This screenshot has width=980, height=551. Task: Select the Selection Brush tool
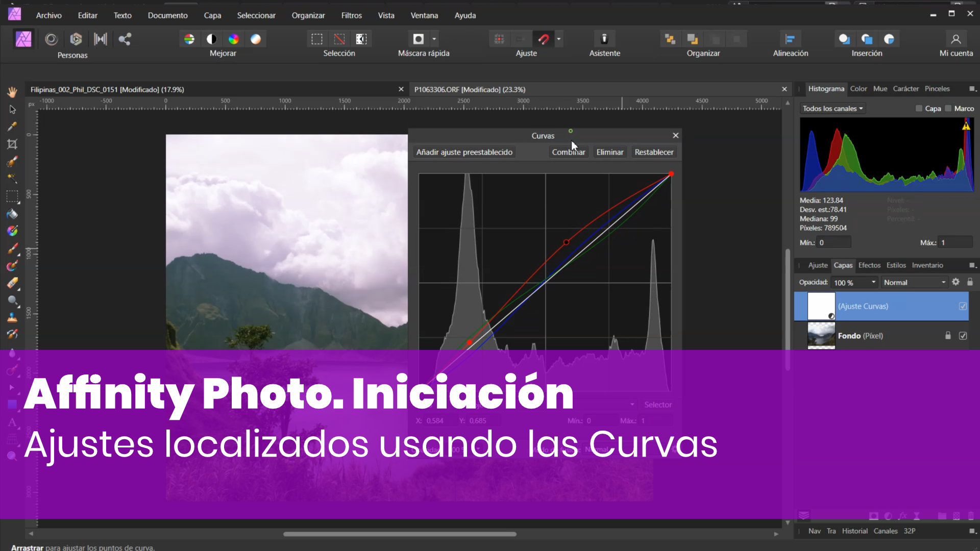point(12,162)
